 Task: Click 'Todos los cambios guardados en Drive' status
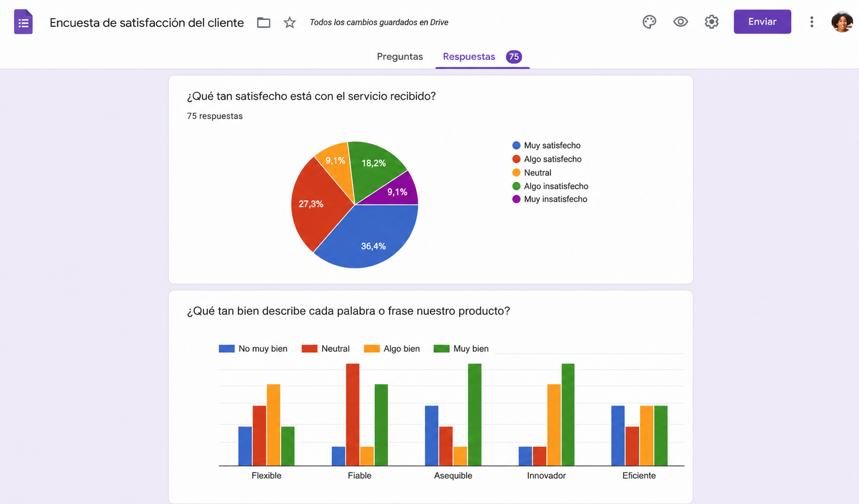[x=379, y=23]
